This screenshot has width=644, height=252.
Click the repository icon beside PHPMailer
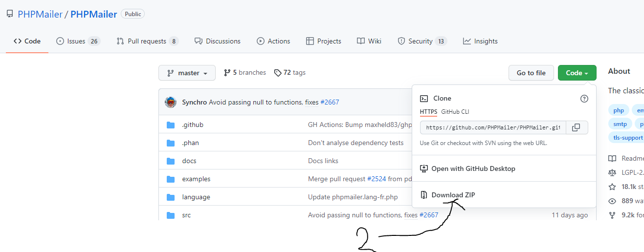click(10, 14)
